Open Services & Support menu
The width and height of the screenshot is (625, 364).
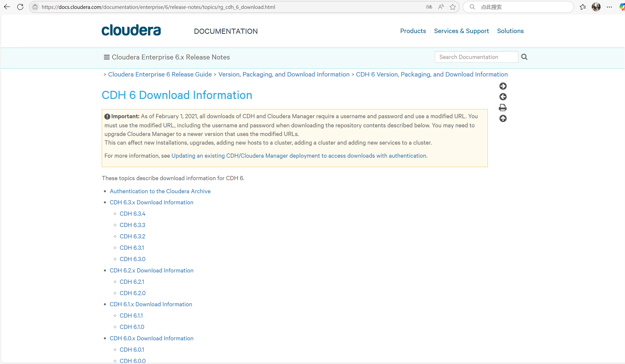(461, 31)
